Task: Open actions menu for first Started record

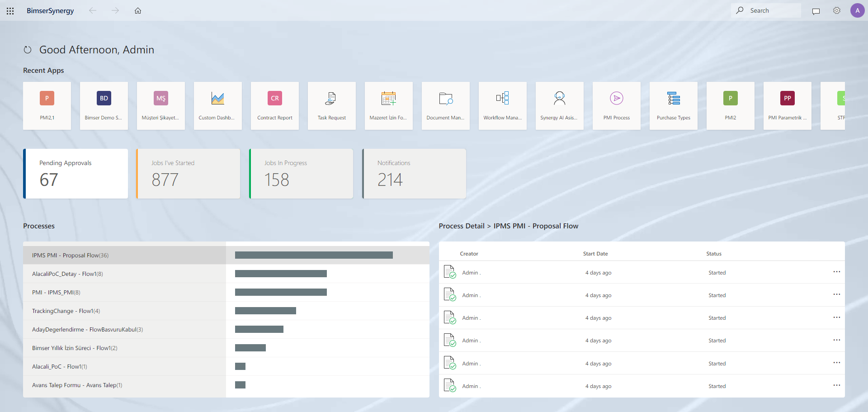Action: click(836, 272)
